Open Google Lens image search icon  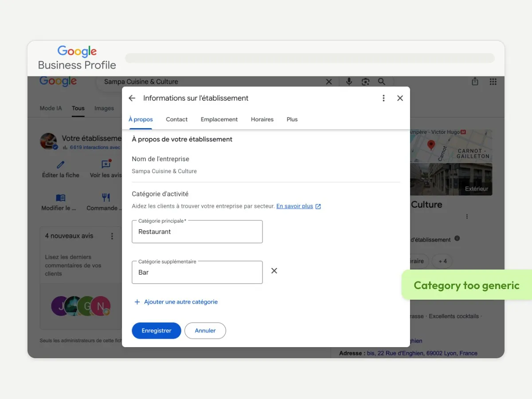[365, 82]
